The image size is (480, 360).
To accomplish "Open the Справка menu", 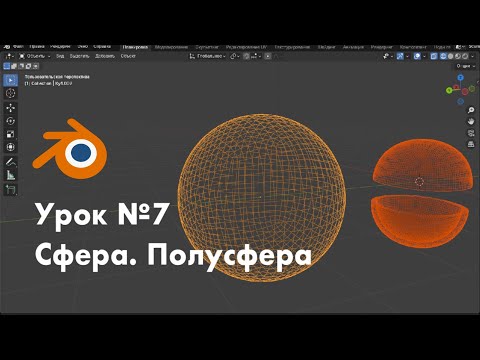I will point(102,47).
